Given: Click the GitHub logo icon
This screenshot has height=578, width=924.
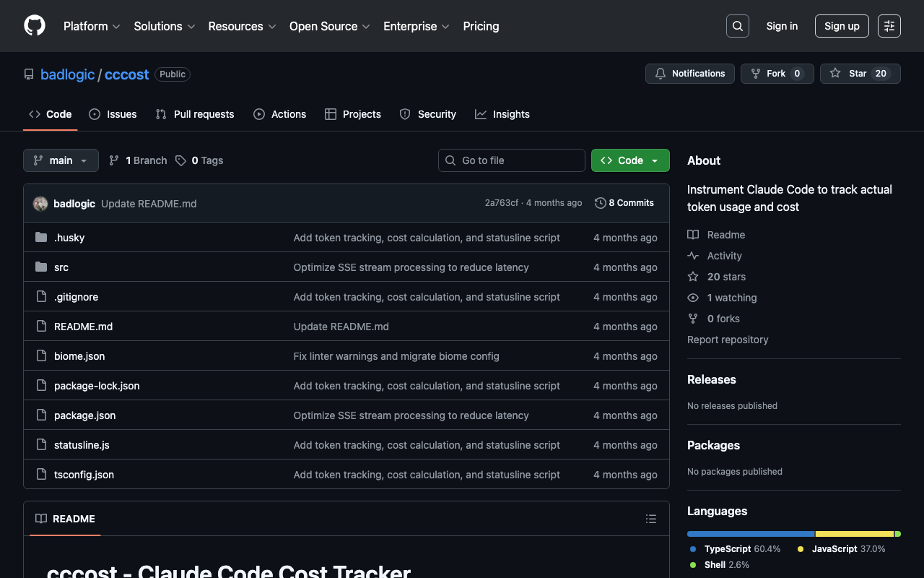Looking at the screenshot, I should tap(35, 26).
